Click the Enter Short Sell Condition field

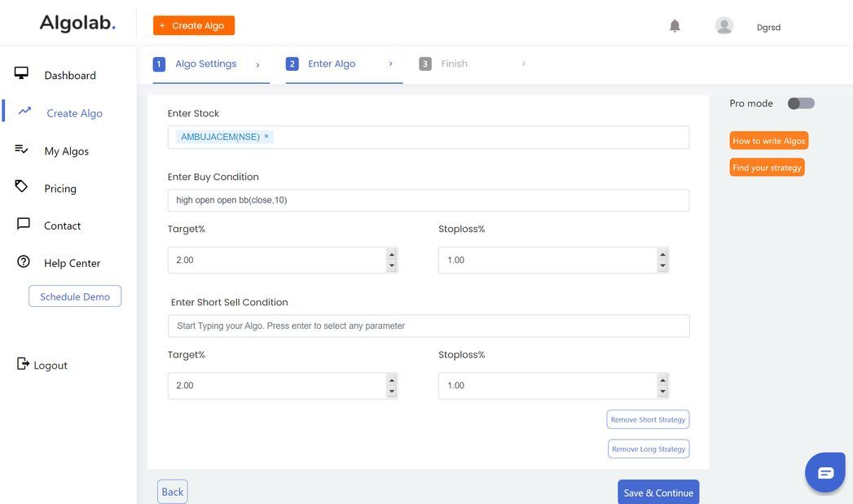point(429,326)
